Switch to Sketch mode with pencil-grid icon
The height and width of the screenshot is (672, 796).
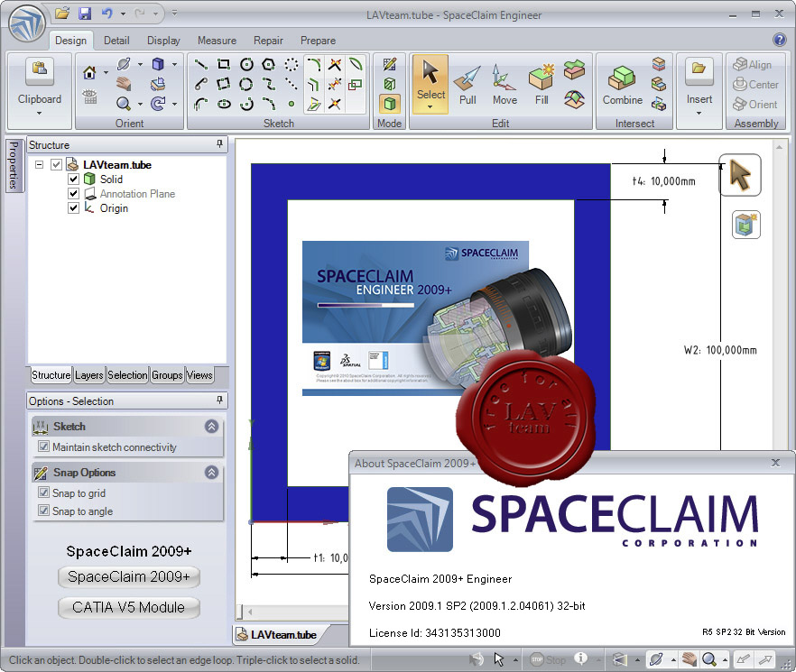(x=389, y=64)
